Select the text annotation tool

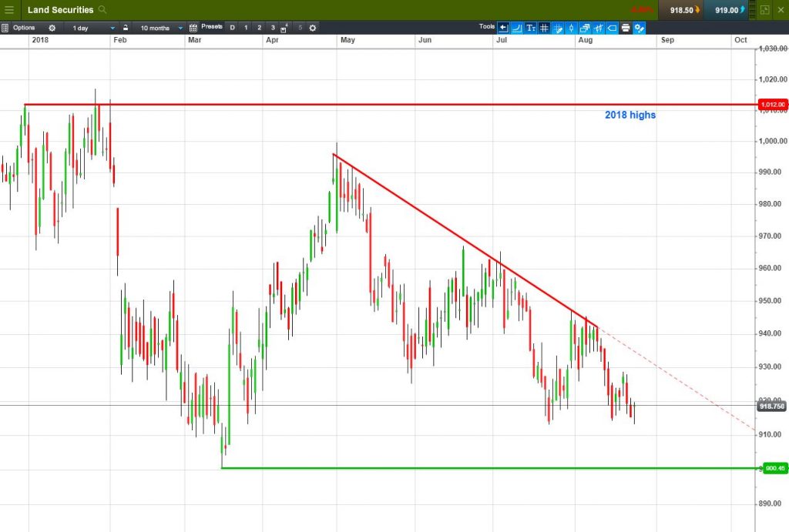530,28
